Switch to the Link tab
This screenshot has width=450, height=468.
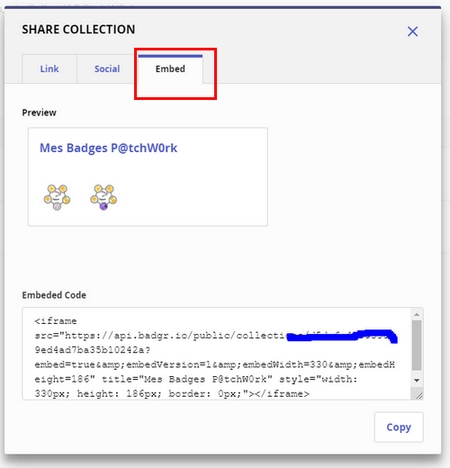(x=49, y=69)
